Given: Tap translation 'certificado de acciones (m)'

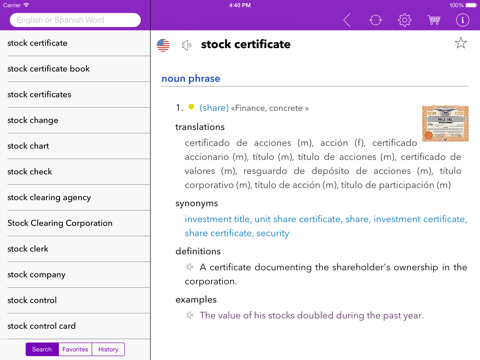Looking at the screenshot, I should [249, 143].
